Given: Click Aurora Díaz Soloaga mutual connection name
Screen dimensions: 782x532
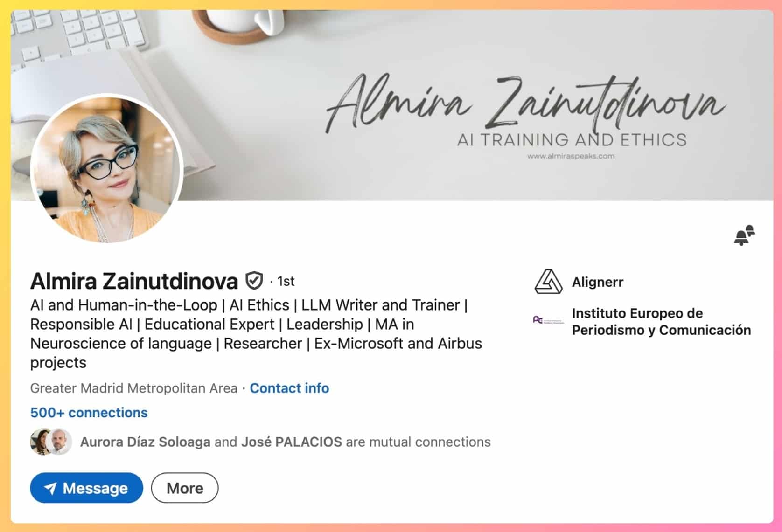Looking at the screenshot, I should coord(145,442).
